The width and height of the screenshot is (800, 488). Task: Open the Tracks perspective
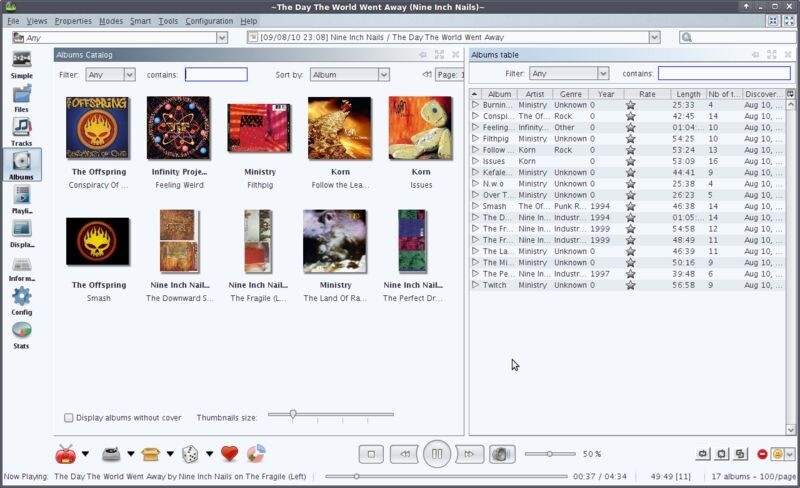click(x=21, y=130)
